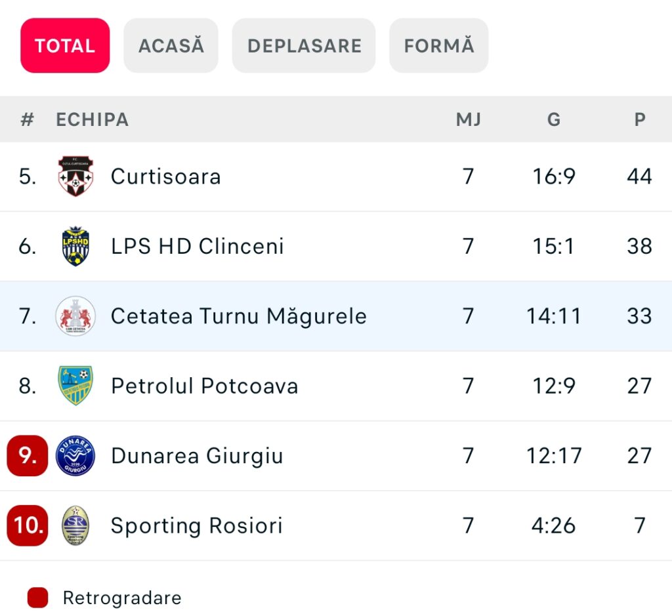Image resolution: width=672 pixels, height=616 pixels.
Task: Tap the Sporting Rosiori oval badge
Action: pos(75,525)
